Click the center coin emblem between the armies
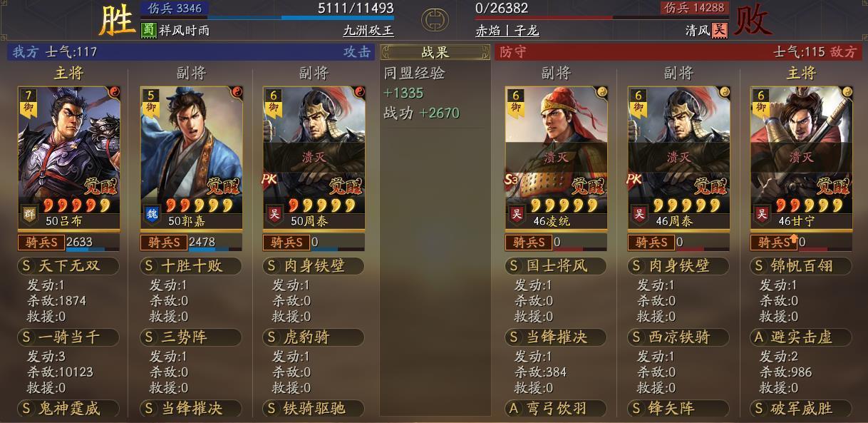Screen dimensions: 868x423 435,20
